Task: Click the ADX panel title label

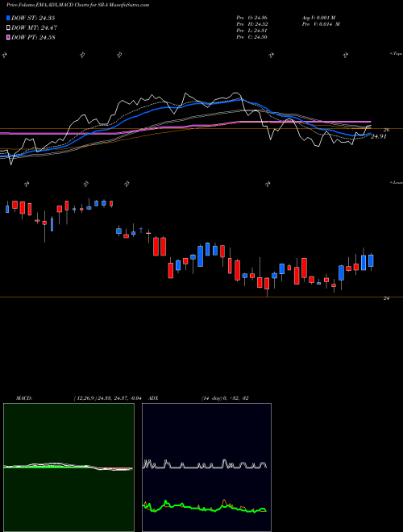Action: [154, 398]
